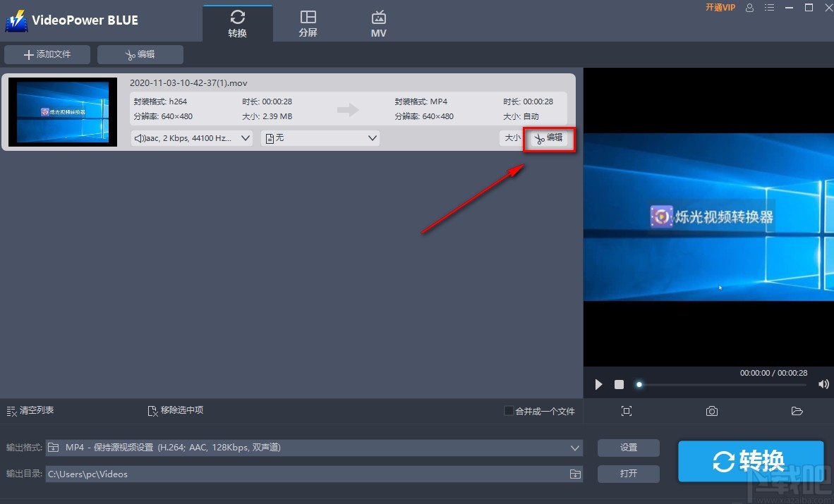
Task: Open video snapshot with the camera icon
Action: pos(711,411)
